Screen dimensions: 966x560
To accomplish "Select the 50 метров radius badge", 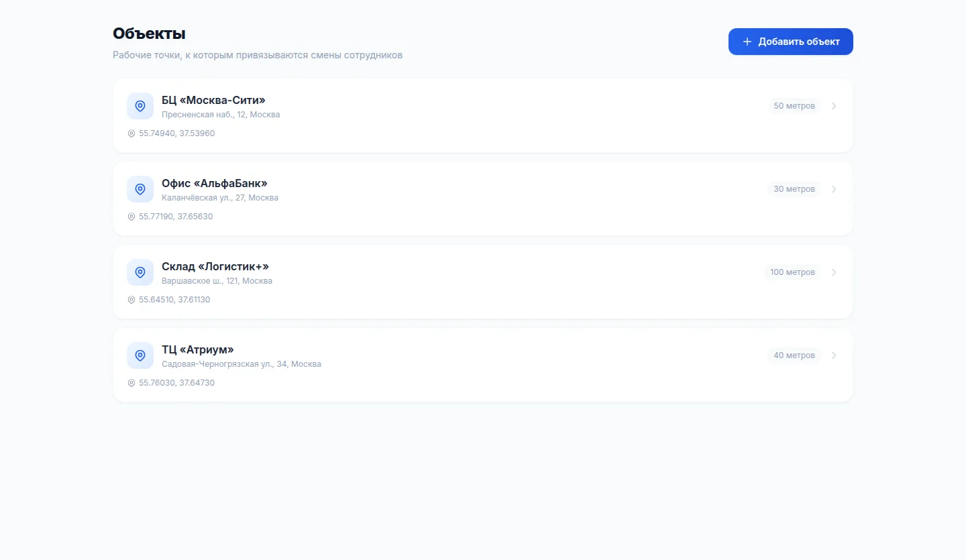I will [794, 106].
